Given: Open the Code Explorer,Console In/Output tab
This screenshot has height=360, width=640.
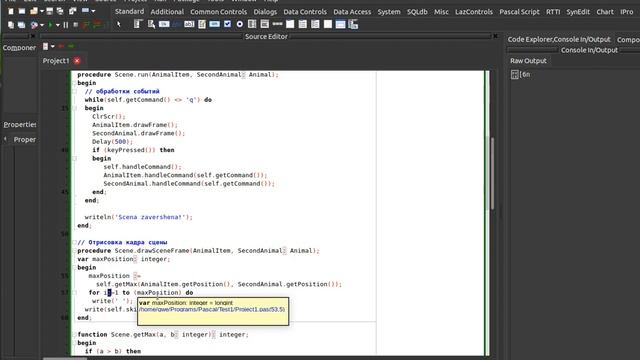Looking at the screenshot, I should tap(559, 40).
